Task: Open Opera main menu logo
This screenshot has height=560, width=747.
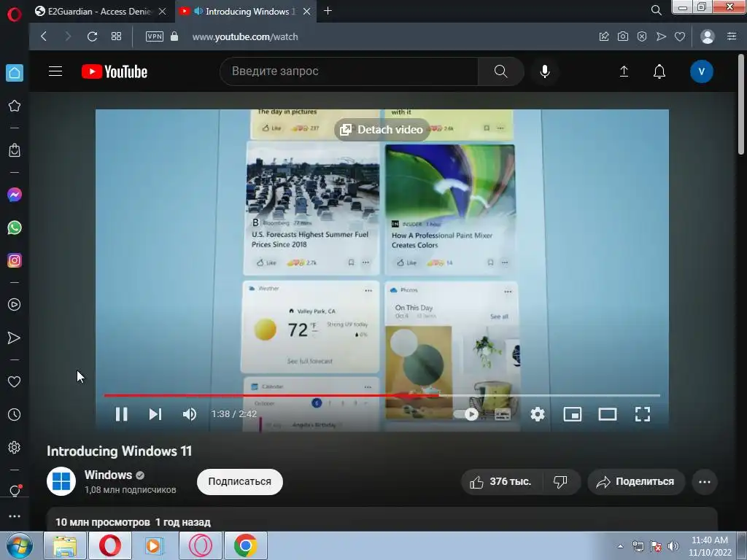Action: point(15,15)
